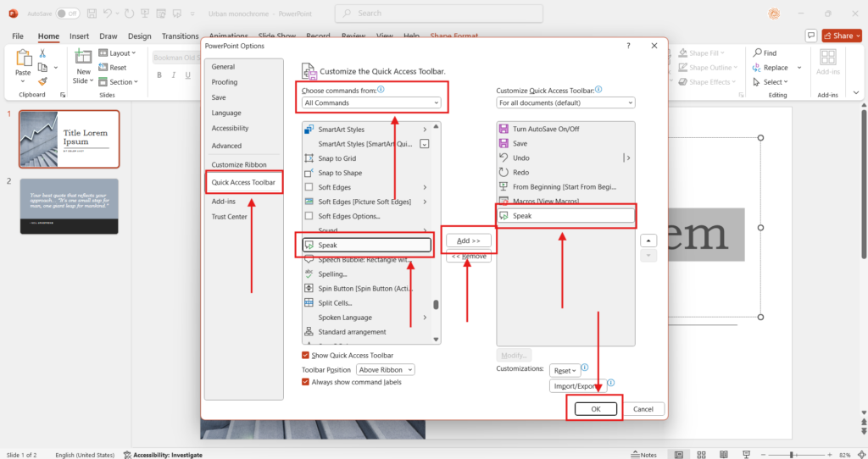Click the Move Up arrow button

pos(648,241)
